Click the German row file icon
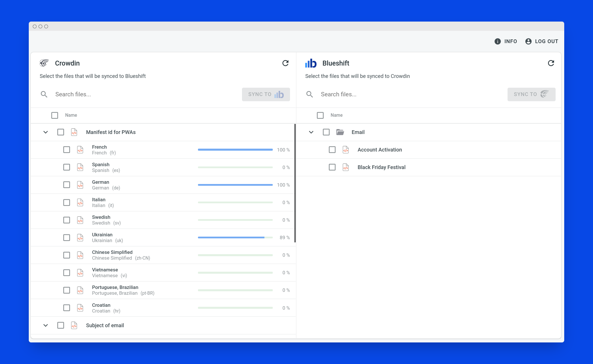Viewport: 593px width, 364px height. point(80,185)
